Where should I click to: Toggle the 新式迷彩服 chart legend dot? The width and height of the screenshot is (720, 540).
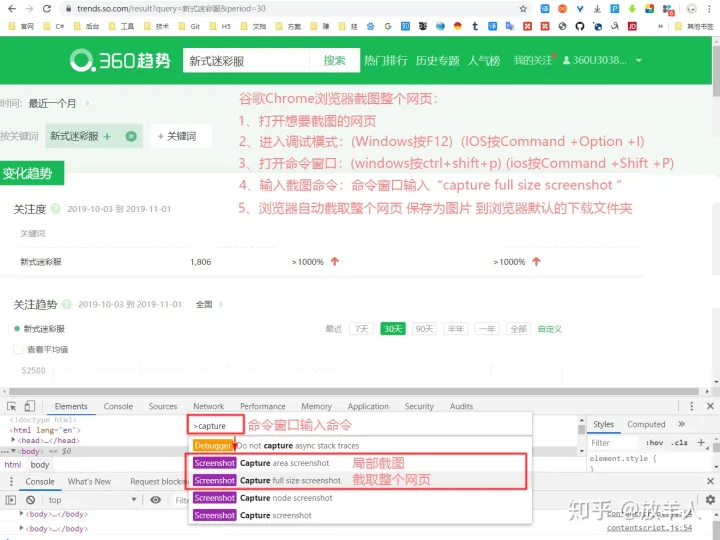pos(17,329)
